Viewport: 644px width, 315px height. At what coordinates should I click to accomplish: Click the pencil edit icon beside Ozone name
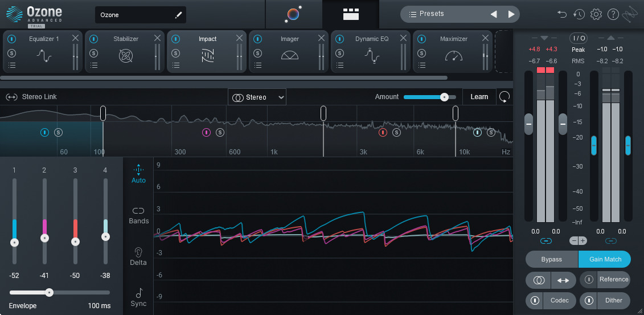(178, 15)
